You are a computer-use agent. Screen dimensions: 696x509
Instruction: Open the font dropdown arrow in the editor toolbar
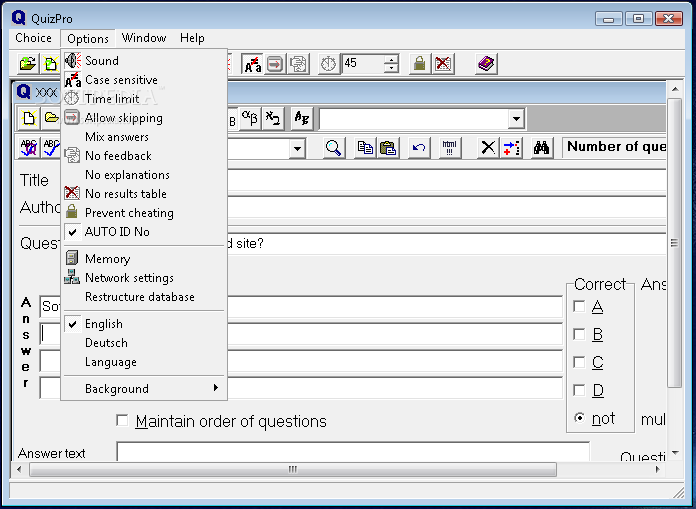click(x=516, y=119)
